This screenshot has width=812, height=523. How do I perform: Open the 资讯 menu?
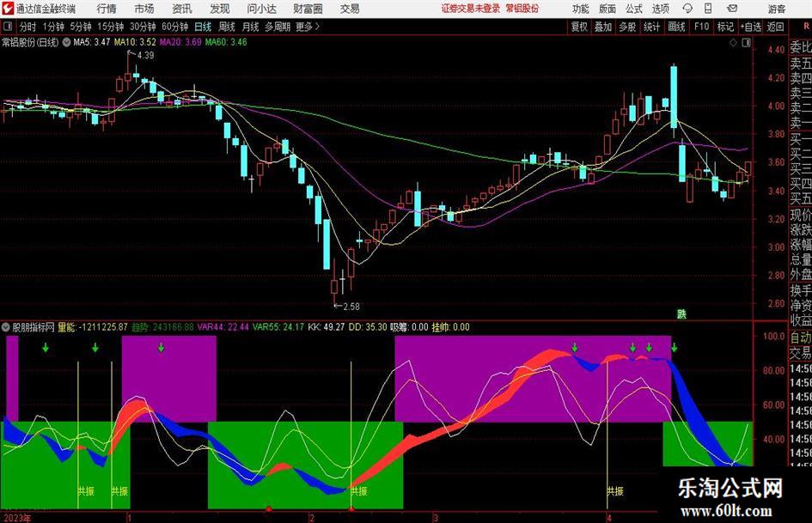coord(182,9)
